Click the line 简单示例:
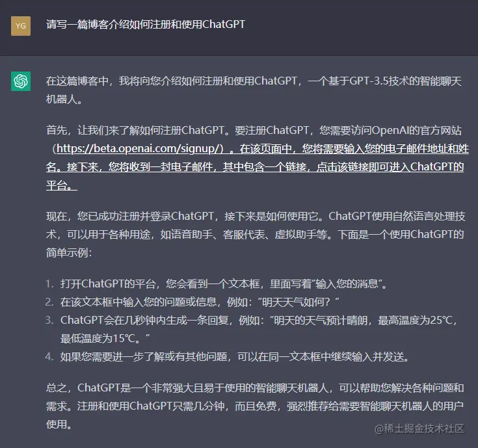This screenshot has width=478, height=448. [x=69, y=252]
